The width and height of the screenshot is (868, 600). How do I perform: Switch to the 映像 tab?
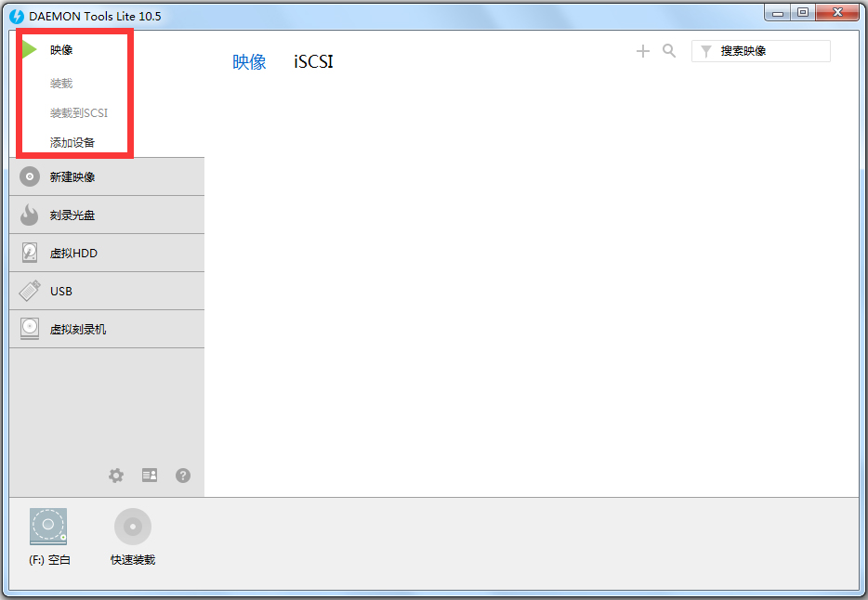[249, 62]
